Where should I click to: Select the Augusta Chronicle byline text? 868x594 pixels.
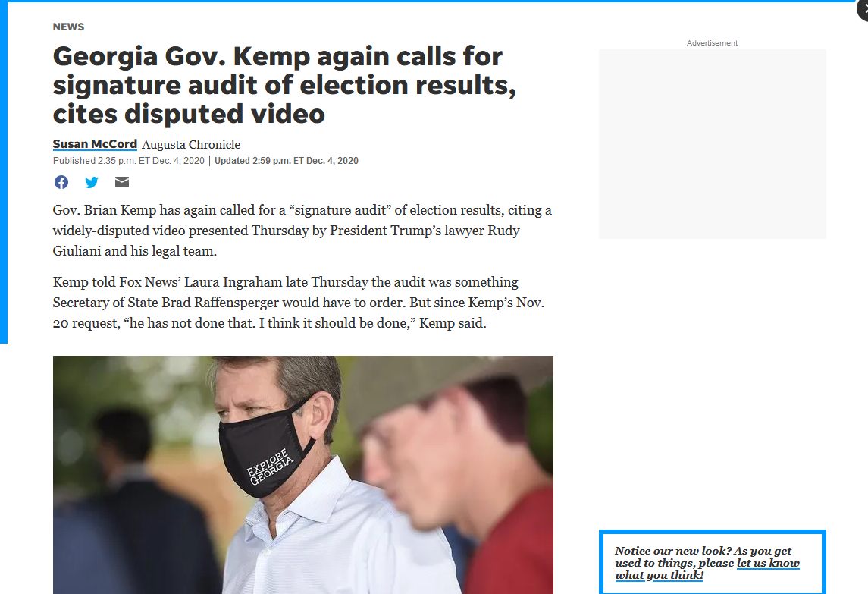pyautogui.click(x=191, y=145)
